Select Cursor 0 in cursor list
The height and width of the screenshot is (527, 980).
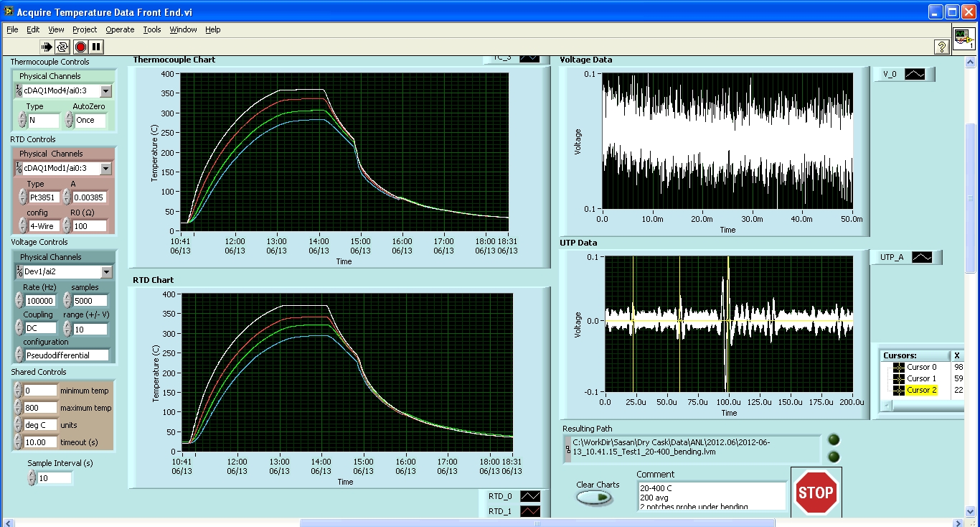point(921,367)
